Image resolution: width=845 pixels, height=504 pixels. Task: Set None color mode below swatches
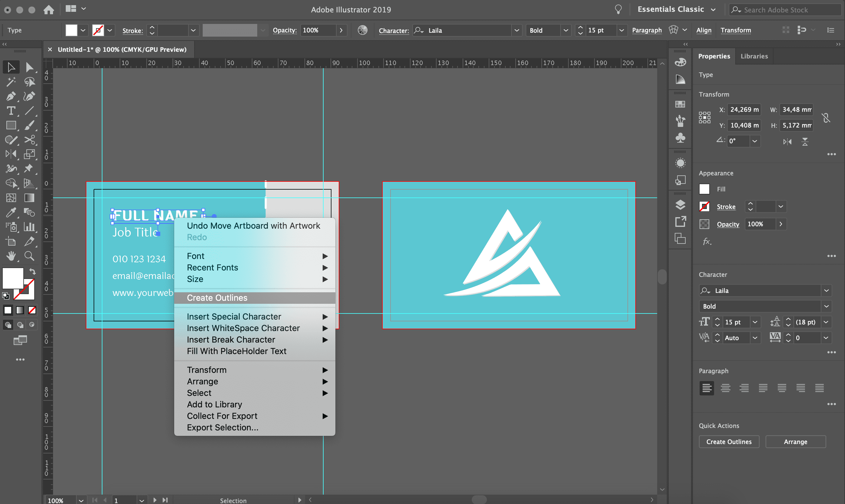pyautogui.click(x=32, y=310)
